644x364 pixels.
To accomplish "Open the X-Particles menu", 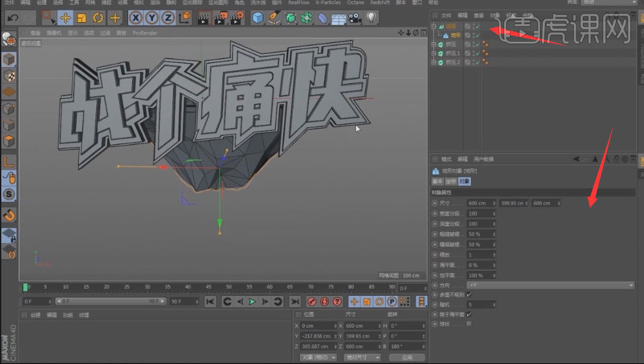I will [328, 3].
